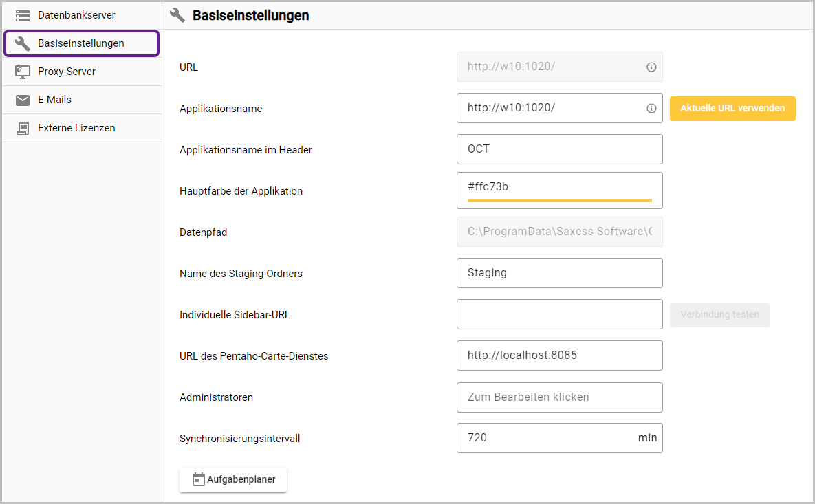Click the info icon in URL field
Viewport: 815px width, 504px height.
pyautogui.click(x=651, y=67)
